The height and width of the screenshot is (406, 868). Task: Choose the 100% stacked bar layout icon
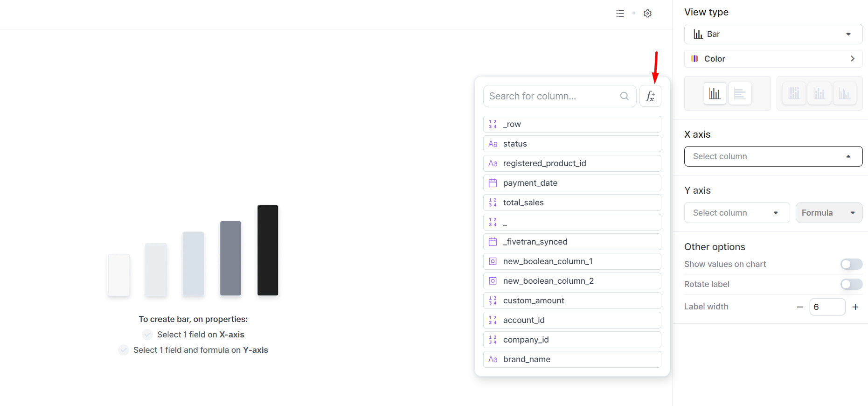click(x=794, y=93)
